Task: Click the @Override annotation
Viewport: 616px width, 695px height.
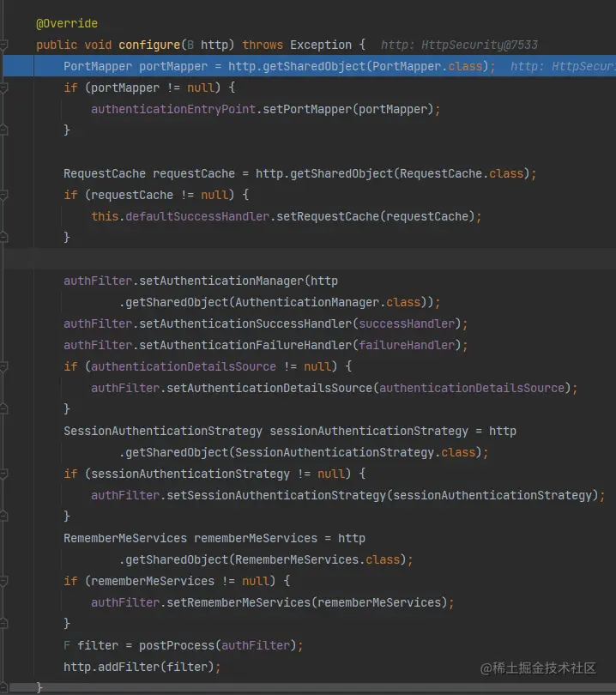Action: tap(67, 23)
